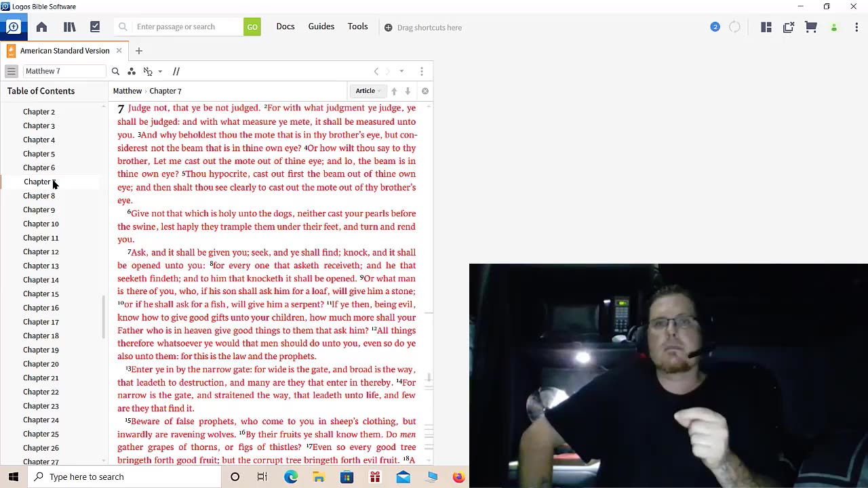Go back with the panel history arrow
The height and width of the screenshot is (488, 868).
[x=376, y=71]
